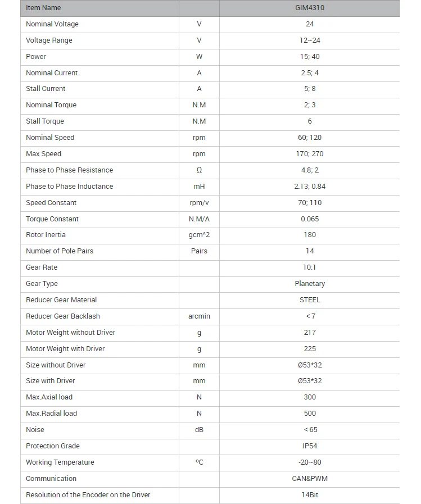Click the Voltage Range value 12~24
The width and height of the screenshot is (421, 504).
coord(310,40)
